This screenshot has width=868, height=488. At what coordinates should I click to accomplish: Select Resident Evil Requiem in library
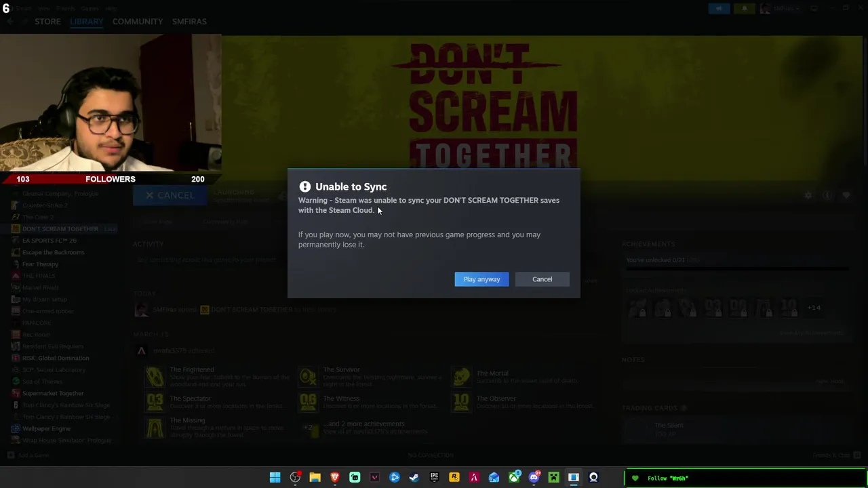tap(52, 346)
